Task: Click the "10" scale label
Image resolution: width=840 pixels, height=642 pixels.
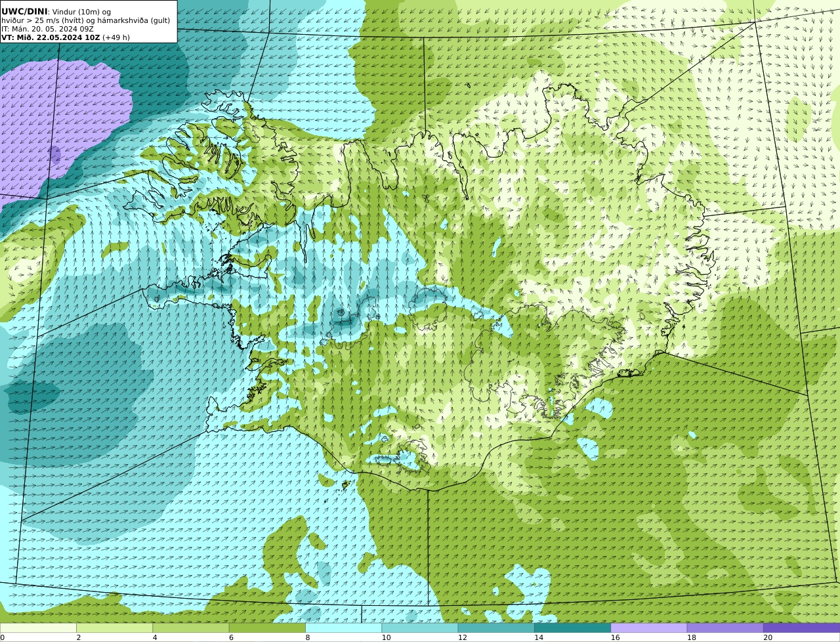Action: tap(386, 637)
